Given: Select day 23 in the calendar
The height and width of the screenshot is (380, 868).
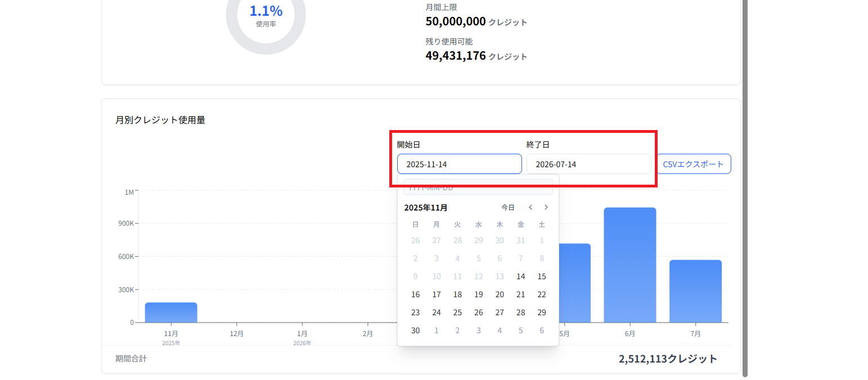Looking at the screenshot, I should tap(415, 312).
